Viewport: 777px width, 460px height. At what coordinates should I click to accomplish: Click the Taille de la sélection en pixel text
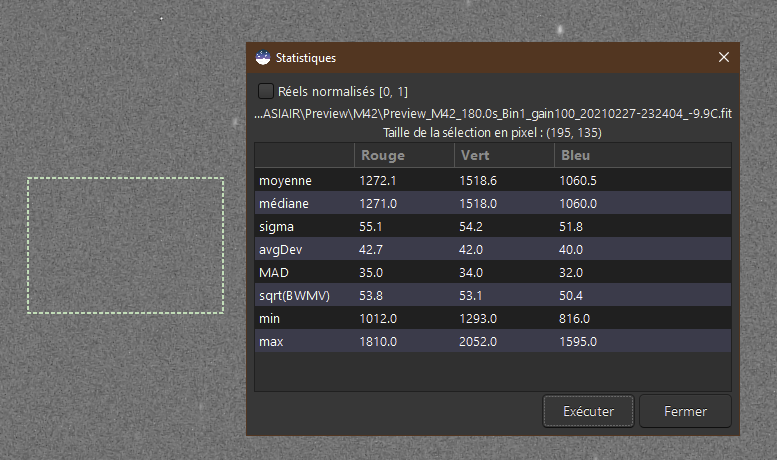[492, 133]
